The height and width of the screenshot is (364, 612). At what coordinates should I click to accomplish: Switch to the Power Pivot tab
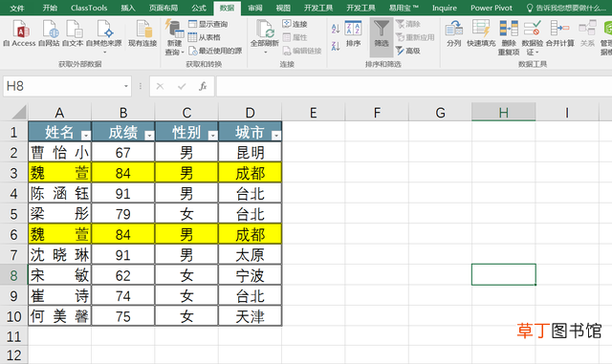click(491, 8)
